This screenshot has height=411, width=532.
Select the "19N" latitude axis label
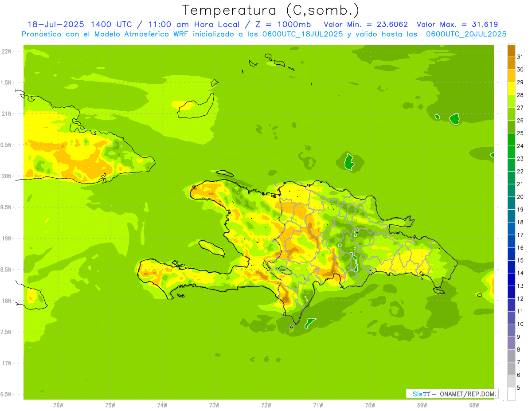click(7, 239)
